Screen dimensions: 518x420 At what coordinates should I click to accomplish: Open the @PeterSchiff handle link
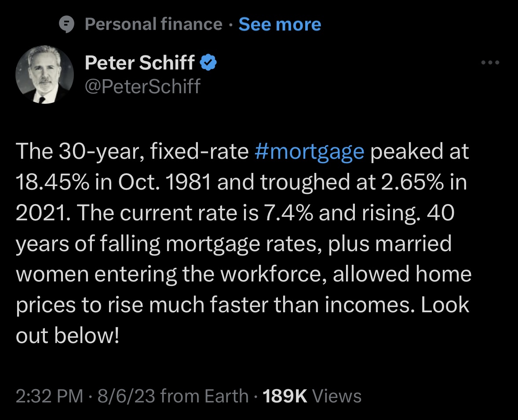[143, 86]
